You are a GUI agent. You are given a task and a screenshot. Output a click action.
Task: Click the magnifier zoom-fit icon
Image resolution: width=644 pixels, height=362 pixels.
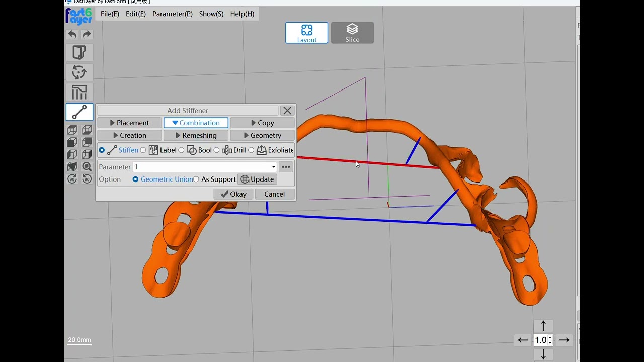pyautogui.click(x=87, y=166)
